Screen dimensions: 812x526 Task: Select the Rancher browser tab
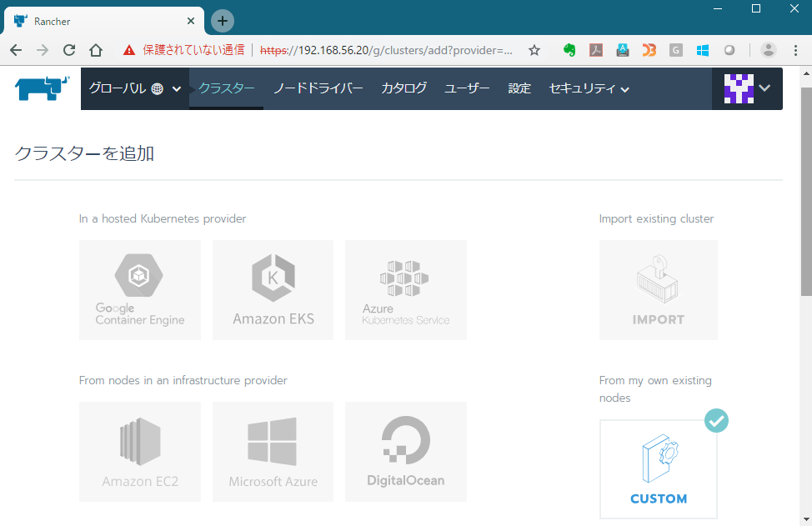pos(103,21)
